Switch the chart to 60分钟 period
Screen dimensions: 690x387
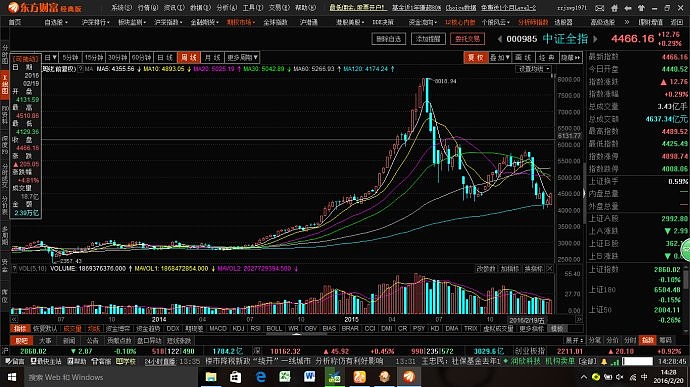pyautogui.click(x=141, y=57)
